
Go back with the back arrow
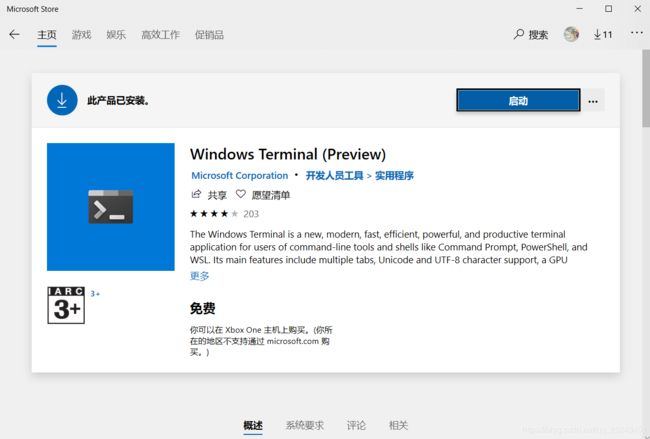[x=15, y=34]
